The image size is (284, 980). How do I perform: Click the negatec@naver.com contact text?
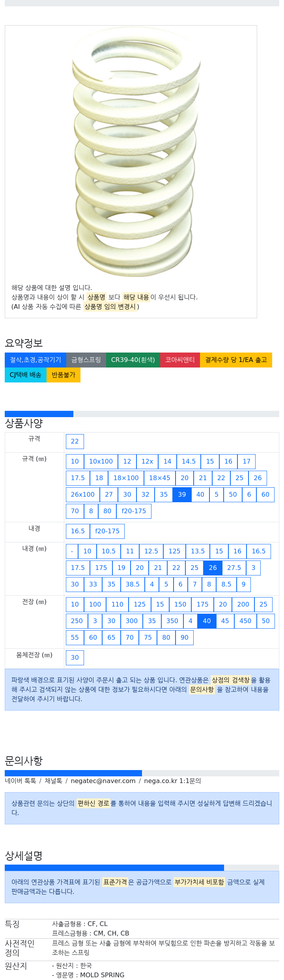103,781
